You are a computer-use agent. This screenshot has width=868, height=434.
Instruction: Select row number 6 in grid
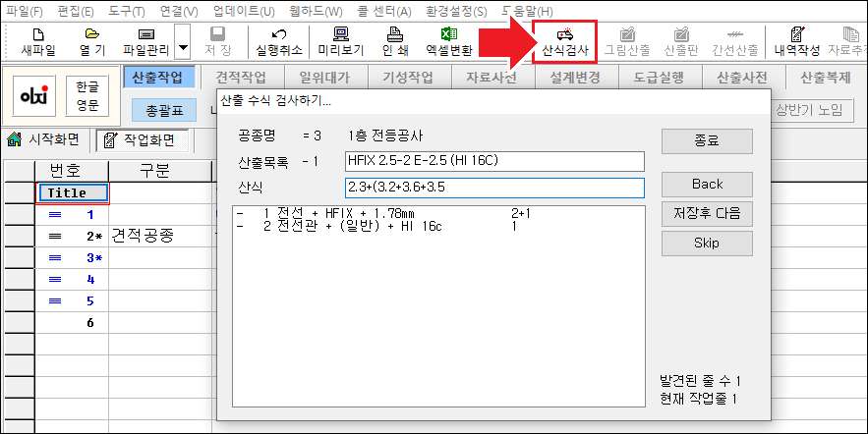(72, 323)
